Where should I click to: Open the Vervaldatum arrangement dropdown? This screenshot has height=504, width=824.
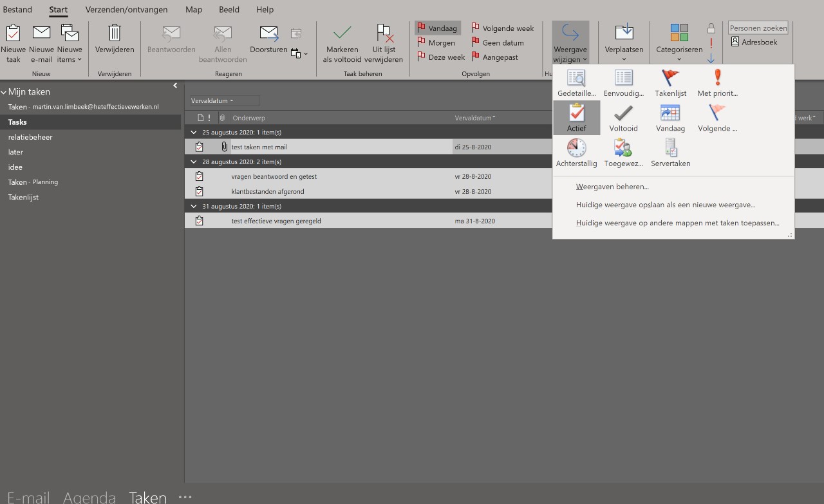(x=224, y=100)
